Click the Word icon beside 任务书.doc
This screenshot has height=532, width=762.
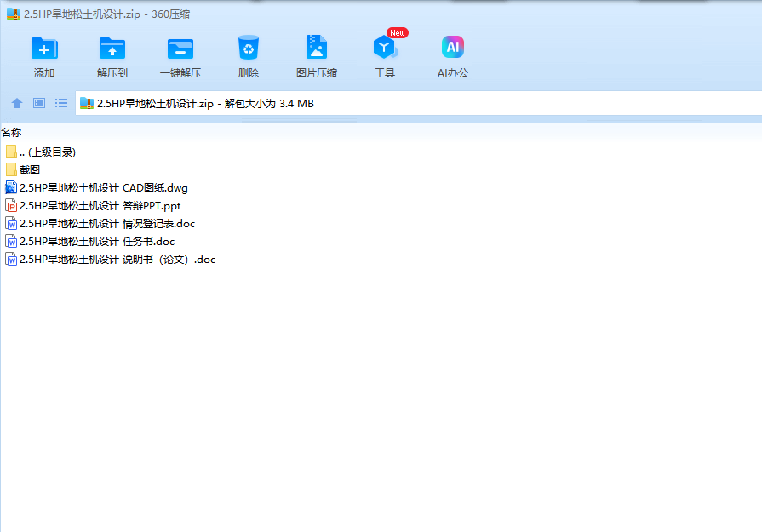(11, 242)
